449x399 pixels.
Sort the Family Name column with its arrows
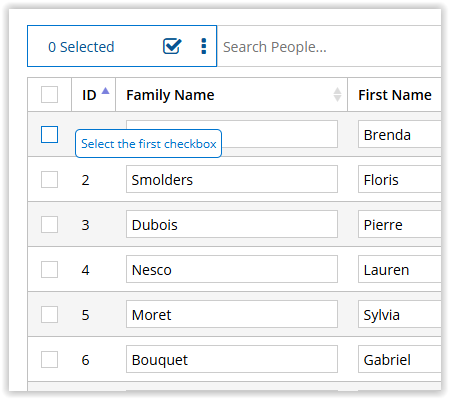click(337, 95)
